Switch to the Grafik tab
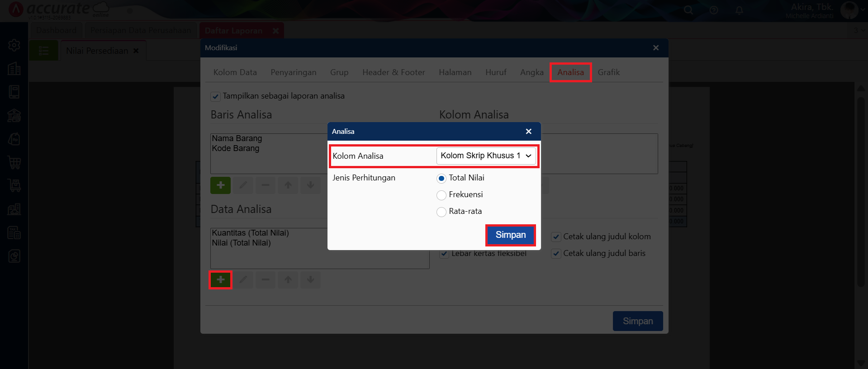The height and width of the screenshot is (369, 868). pyautogui.click(x=608, y=72)
